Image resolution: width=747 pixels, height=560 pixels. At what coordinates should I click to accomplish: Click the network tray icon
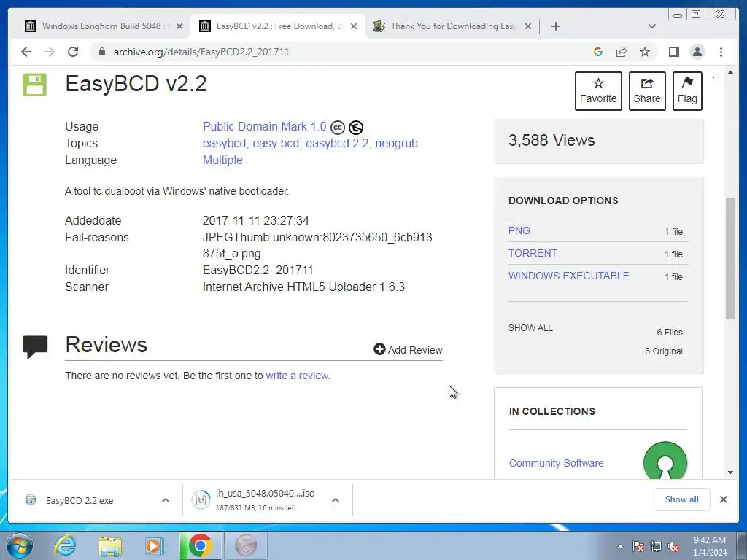tap(656, 547)
